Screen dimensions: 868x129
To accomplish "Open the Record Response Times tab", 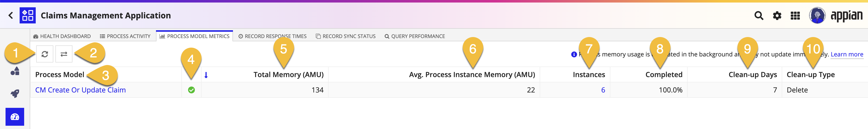I will point(272,36).
